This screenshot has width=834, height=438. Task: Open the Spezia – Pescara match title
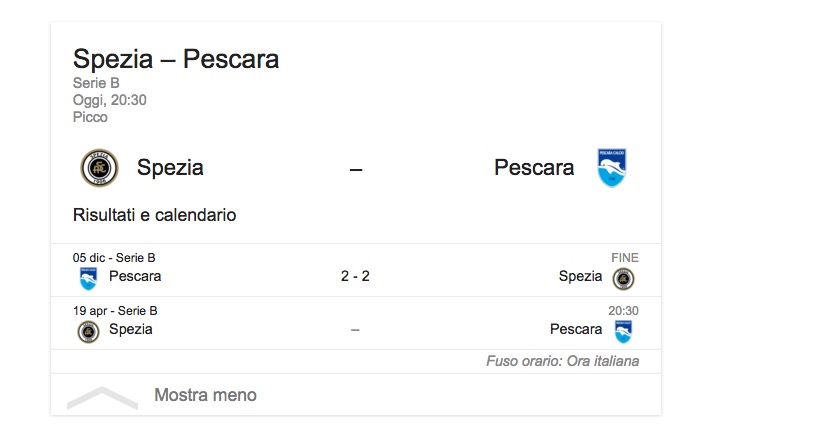coord(176,59)
